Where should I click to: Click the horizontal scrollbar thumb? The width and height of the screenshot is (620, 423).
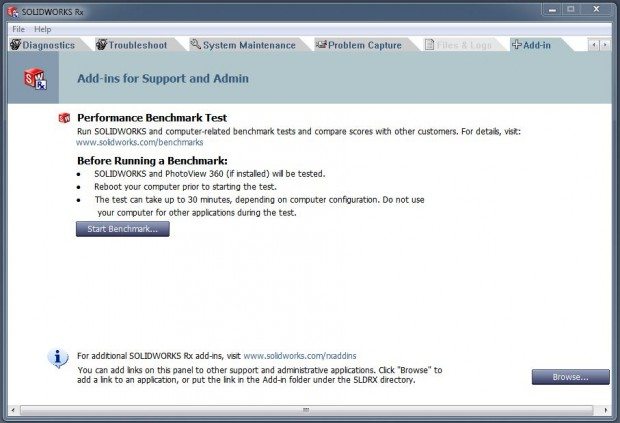point(306,411)
